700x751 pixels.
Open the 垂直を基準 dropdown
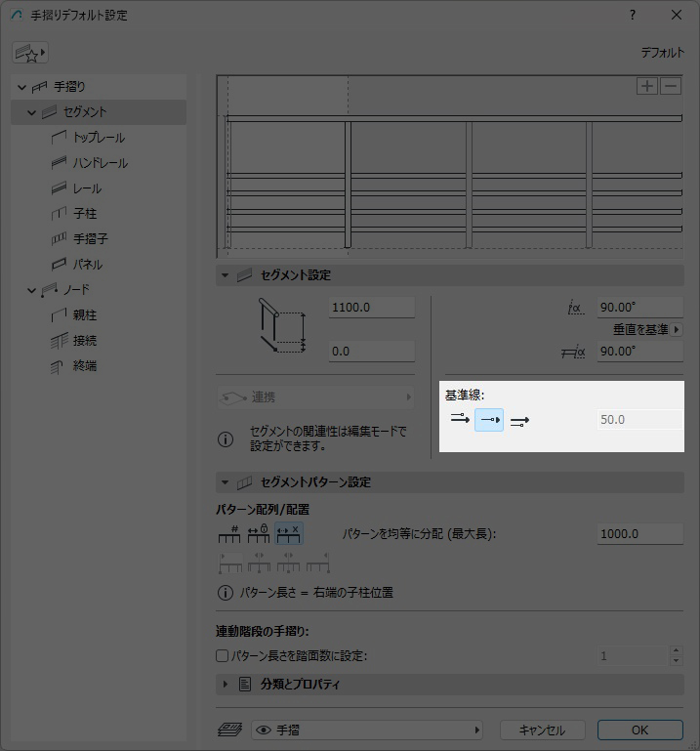click(x=646, y=330)
